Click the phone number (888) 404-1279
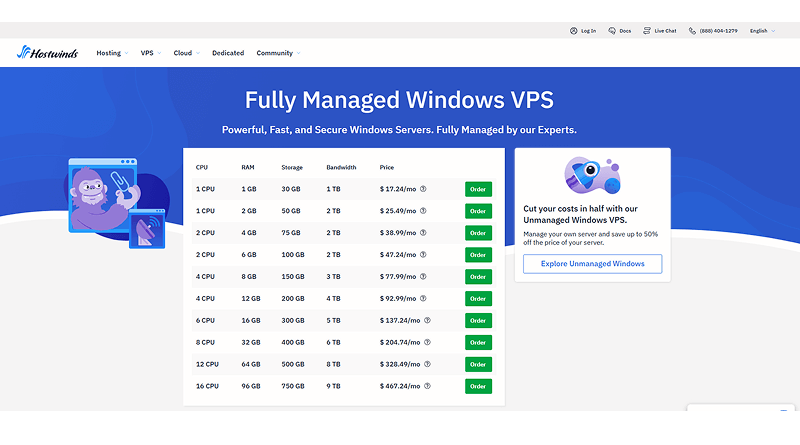The width and height of the screenshot is (800, 445). (x=712, y=31)
